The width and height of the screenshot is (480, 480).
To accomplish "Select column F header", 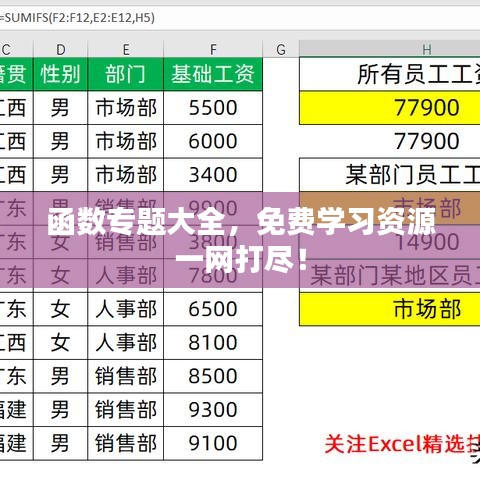I will [x=213, y=49].
